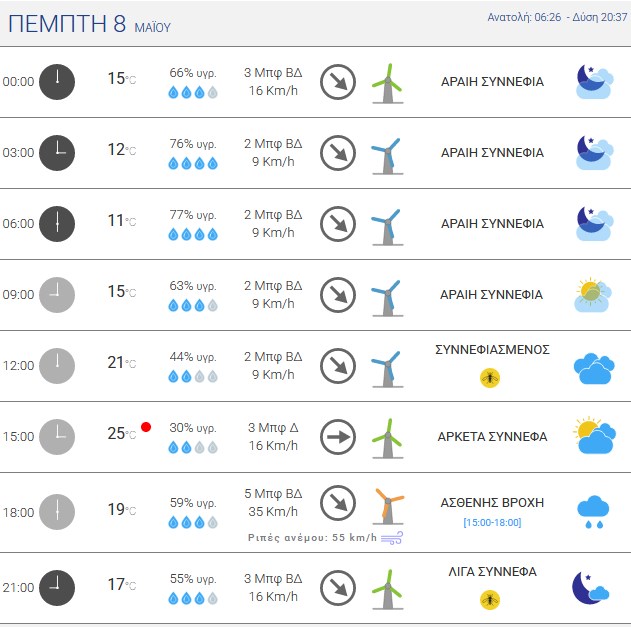Click the ΠΕΜΠΤΗ 8 ΜΑΪΟΥ day heading
Viewport: 631px width, 627px height.
(89, 24)
